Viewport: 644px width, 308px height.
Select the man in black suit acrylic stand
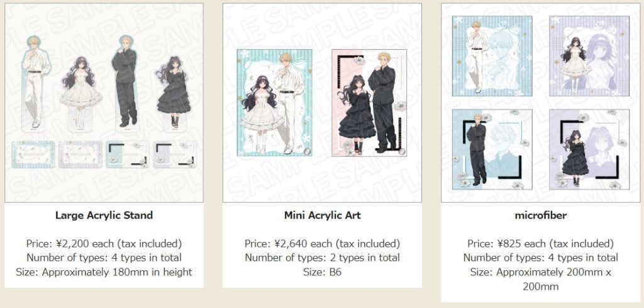pos(125,83)
